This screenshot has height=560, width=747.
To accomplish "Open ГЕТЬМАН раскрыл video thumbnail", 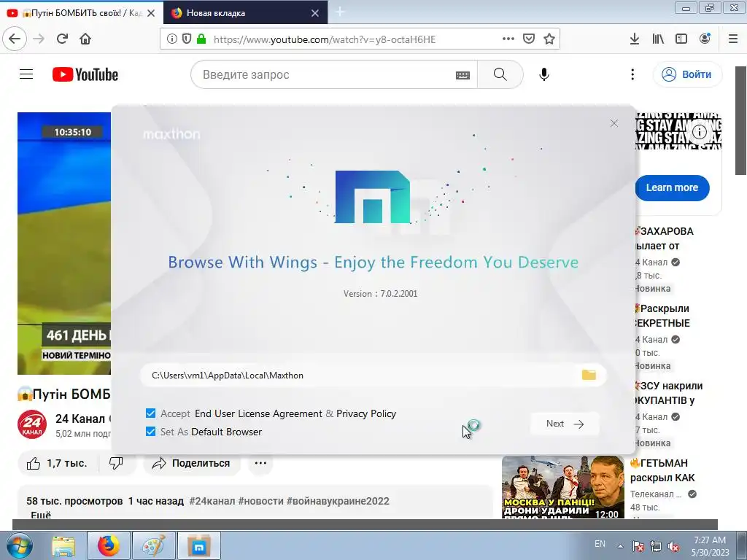I will tap(562, 487).
